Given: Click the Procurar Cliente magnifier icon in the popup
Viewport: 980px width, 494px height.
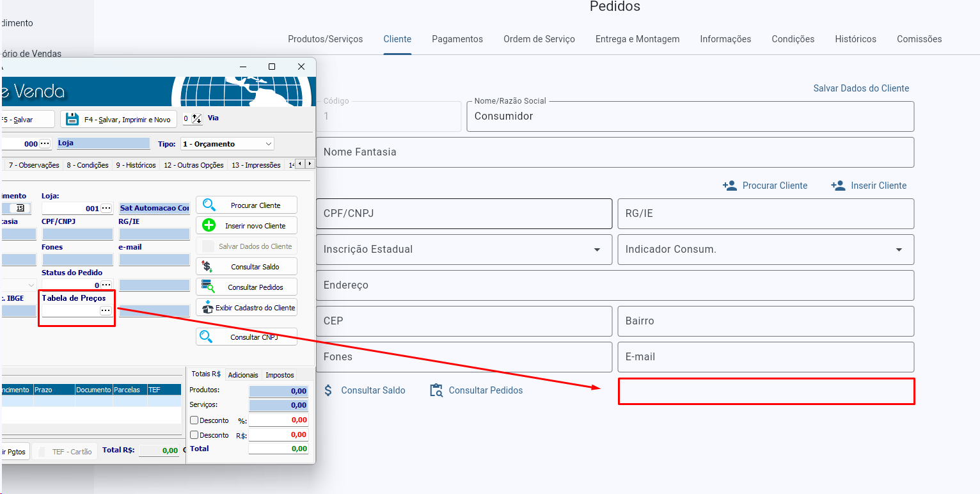Looking at the screenshot, I should [x=209, y=205].
